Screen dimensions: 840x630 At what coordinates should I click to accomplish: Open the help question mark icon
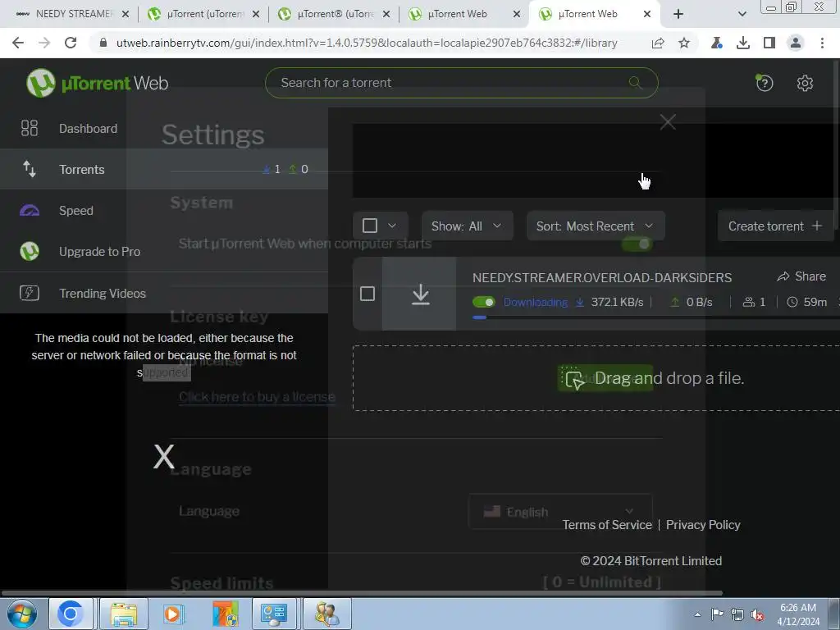pyautogui.click(x=765, y=83)
